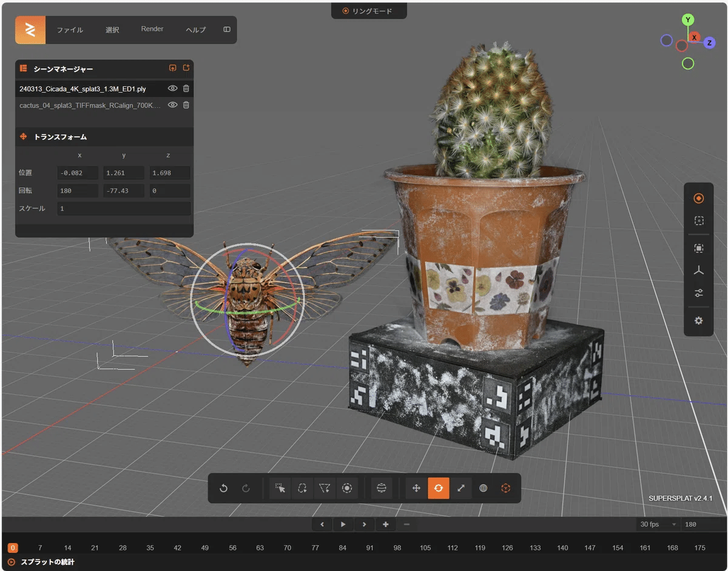The height and width of the screenshot is (571, 728).
Task: Open the Render menu
Action: coord(152,29)
